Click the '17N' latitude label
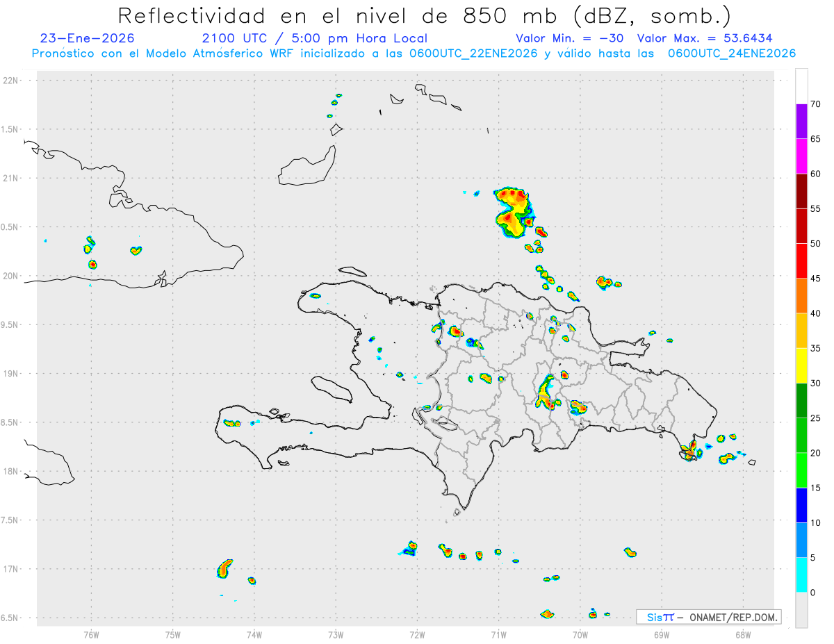The height and width of the screenshot is (644, 834). point(12,569)
